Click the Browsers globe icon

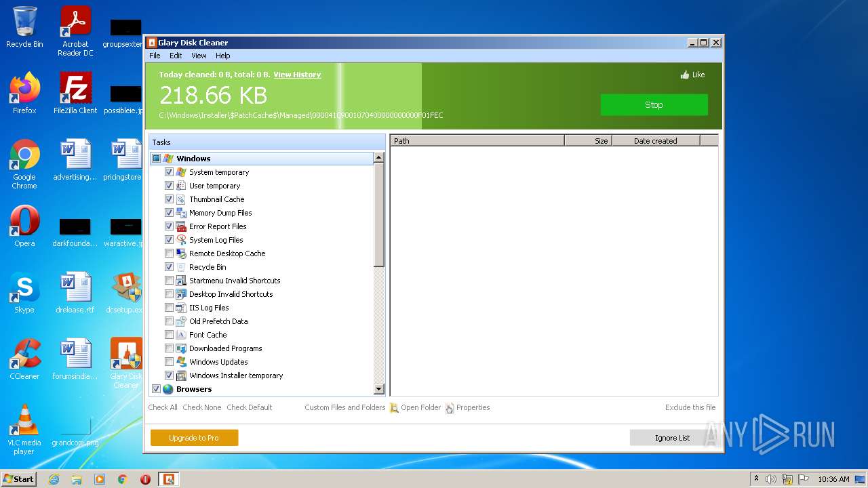(168, 389)
